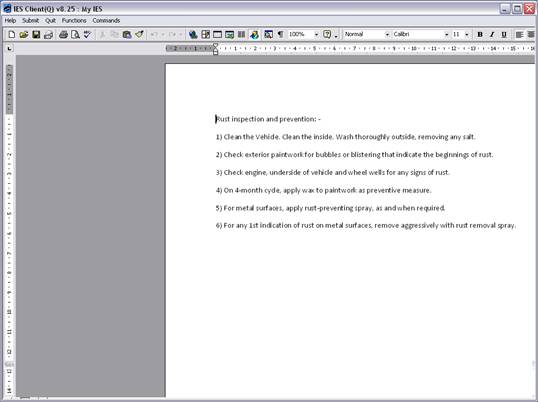Image resolution: width=538 pixels, height=402 pixels.
Task: Open the Commands menu
Action: (106, 21)
